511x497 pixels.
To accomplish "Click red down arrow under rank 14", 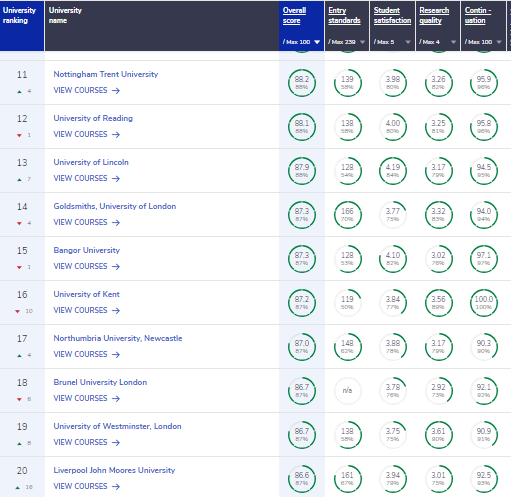I will [x=19, y=223].
